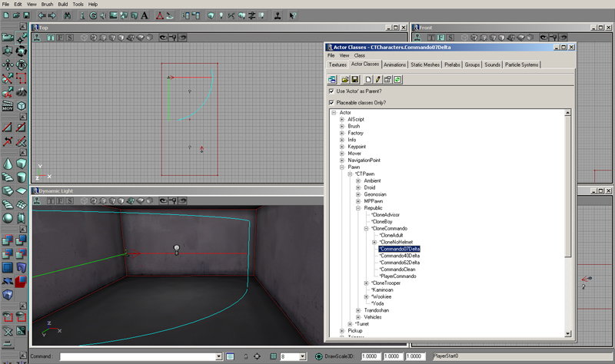Collapse the Pawn tree node
This screenshot has height=364, width=615.
342,167
